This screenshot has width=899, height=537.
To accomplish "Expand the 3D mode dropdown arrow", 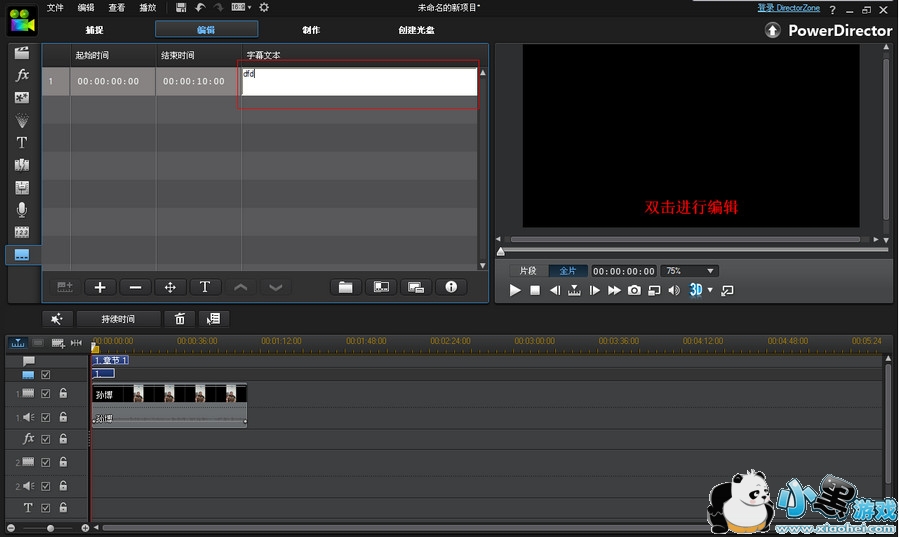I will click(x=710, y=290).
